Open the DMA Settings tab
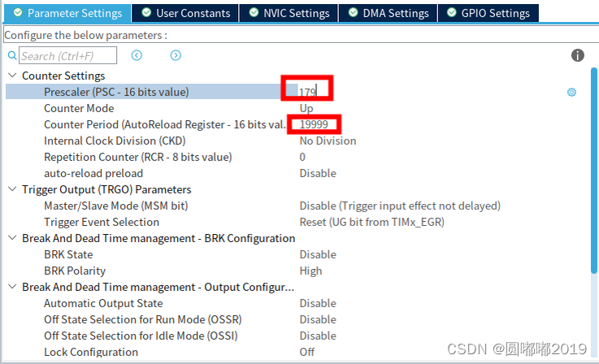599x364 pixels. 388,13
